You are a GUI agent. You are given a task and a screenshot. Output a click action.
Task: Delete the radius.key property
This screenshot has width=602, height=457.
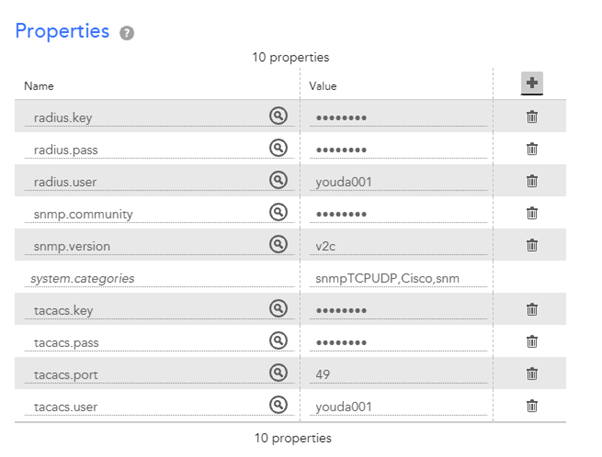click(532, 117)
